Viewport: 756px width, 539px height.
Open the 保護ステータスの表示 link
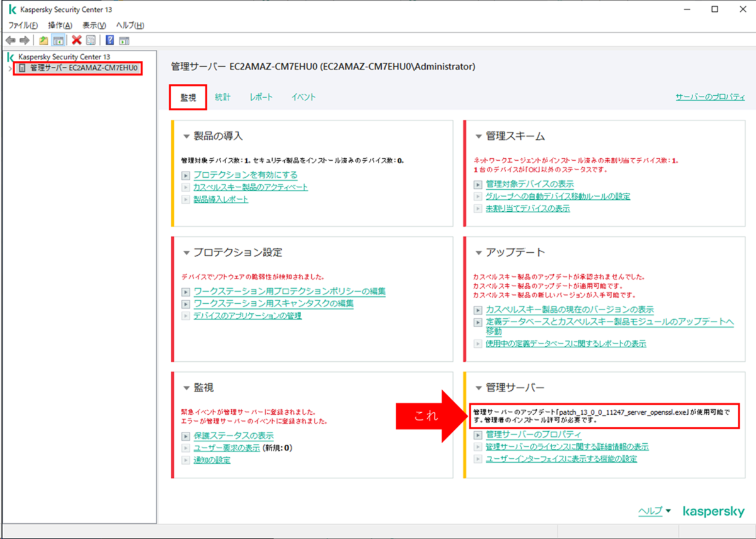(x=233, y=436)
